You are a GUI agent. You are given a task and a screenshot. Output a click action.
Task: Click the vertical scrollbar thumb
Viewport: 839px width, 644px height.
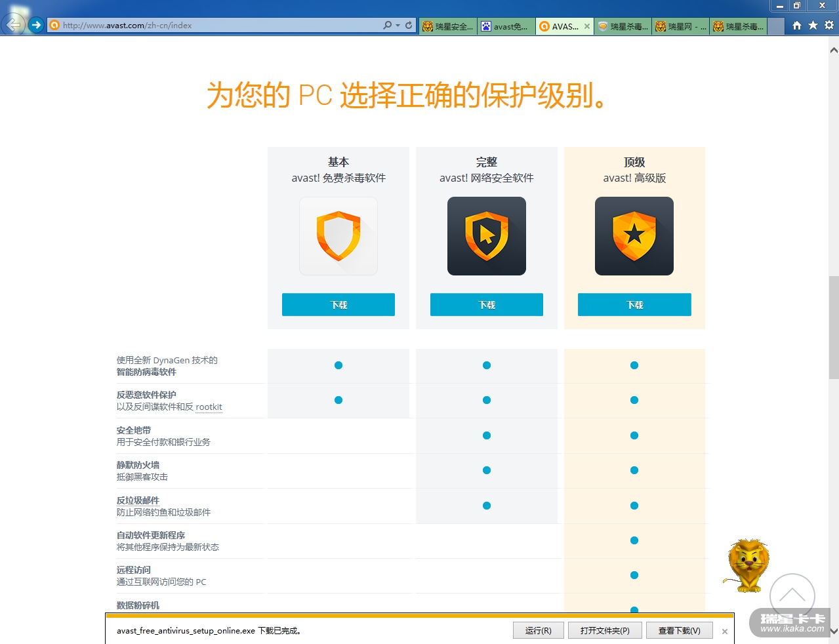tap(834, 327)
